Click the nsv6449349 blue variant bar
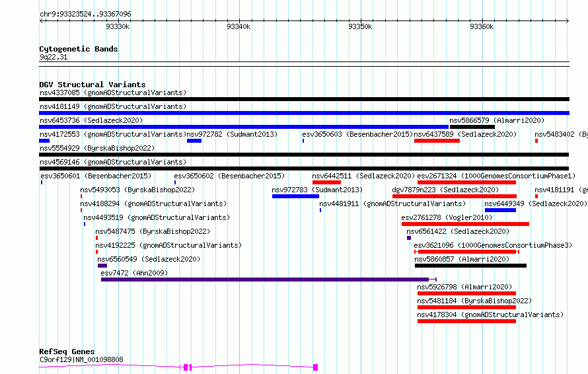The width and height of the screenshot is (588, 374). [x=500, y=210]
